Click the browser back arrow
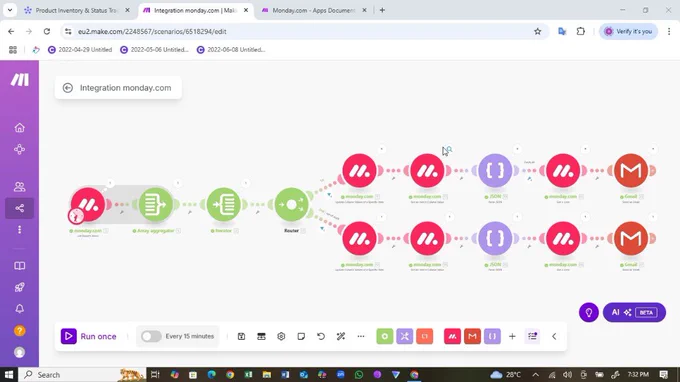Screen dimensions: 680x382 [x=11, y=31]
